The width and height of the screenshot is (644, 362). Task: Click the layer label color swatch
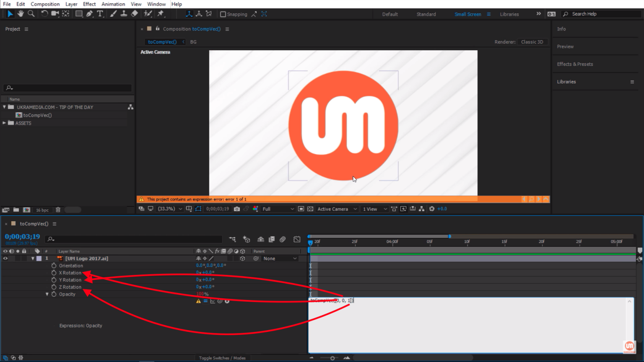39,259
